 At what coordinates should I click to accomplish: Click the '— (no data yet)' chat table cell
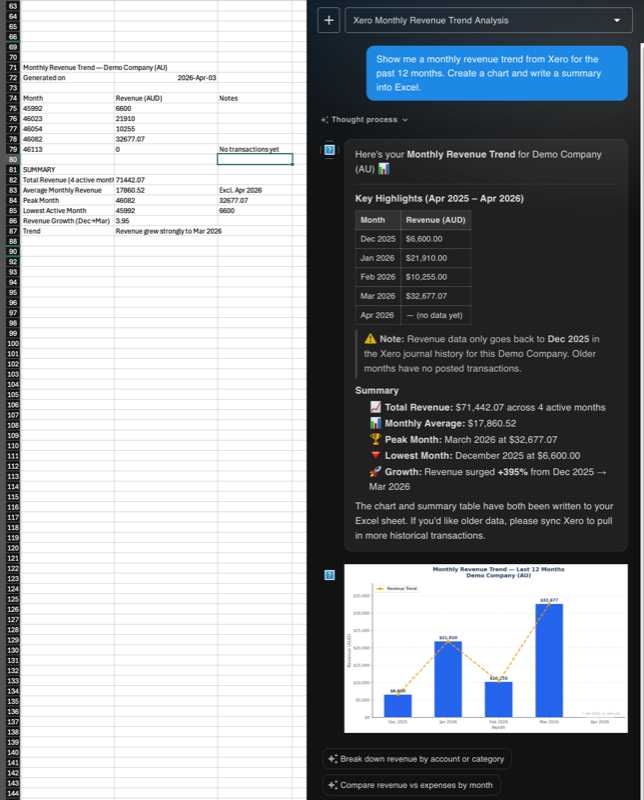[435, 315]
